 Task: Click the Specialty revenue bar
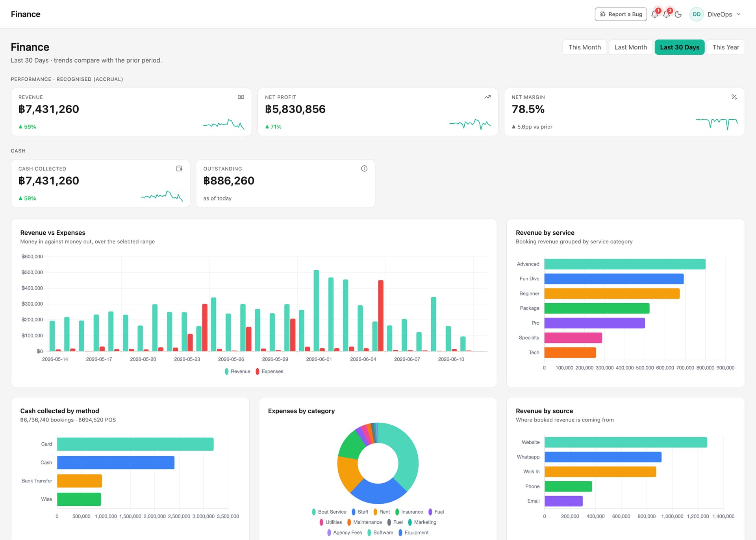[573, 338]
